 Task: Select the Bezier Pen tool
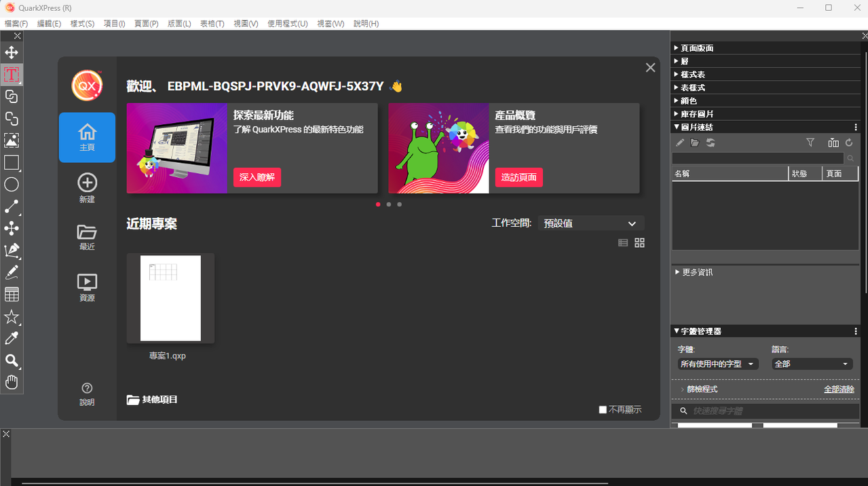(12, 250)
